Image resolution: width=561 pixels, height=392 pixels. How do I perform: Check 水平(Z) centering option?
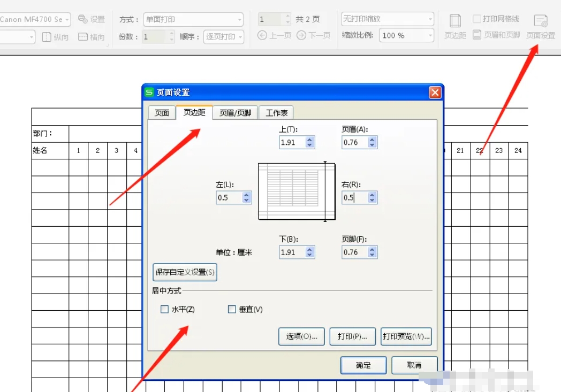coord(164,309)
